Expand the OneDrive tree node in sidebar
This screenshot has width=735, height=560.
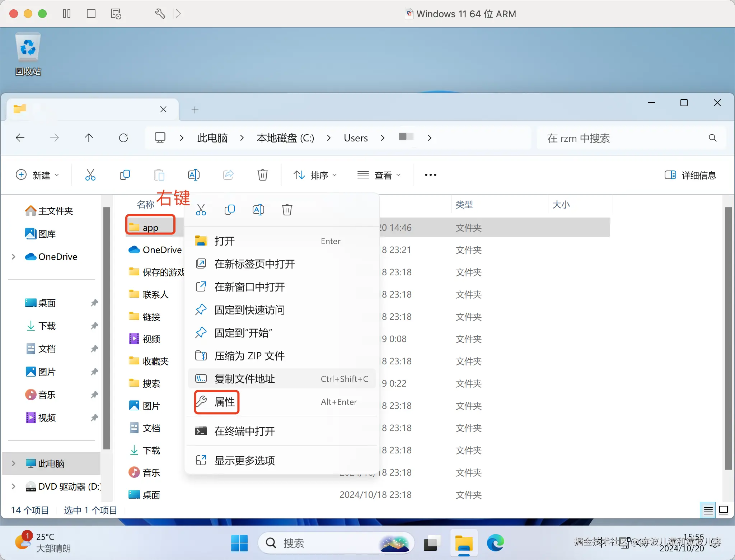[14, 257]
